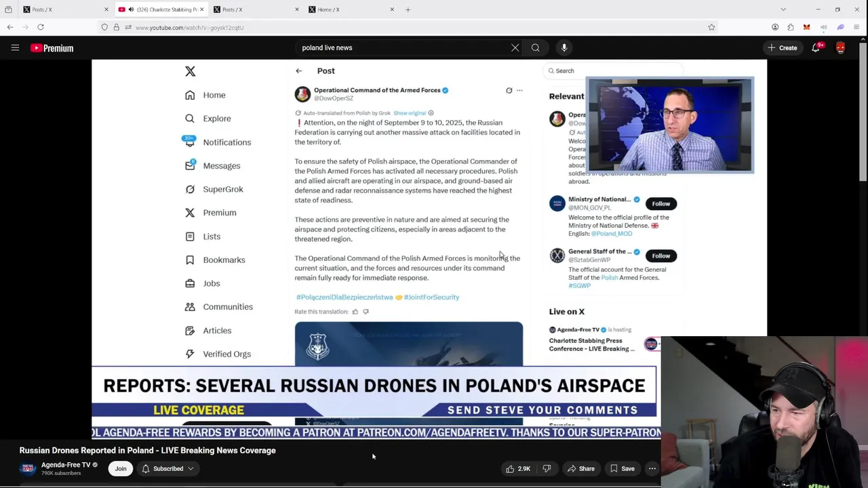Open the YouTube account avatar menu
868x488 pixels.
841,47
